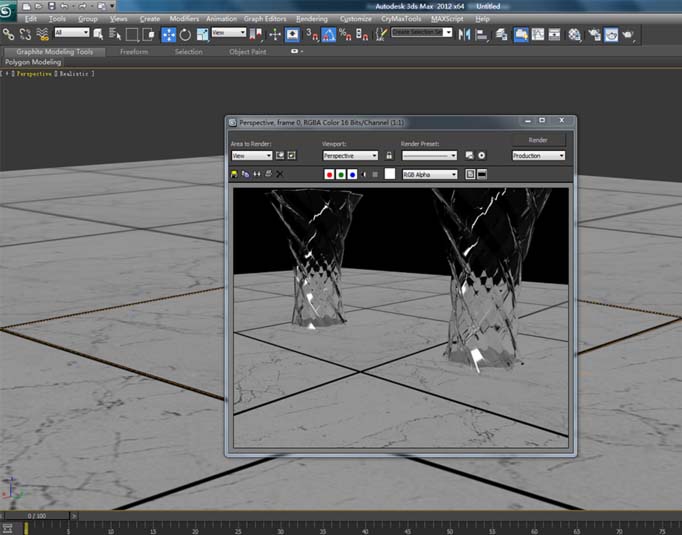
Task: Clear the rendered frame with X icon
Action: (279, 174)
